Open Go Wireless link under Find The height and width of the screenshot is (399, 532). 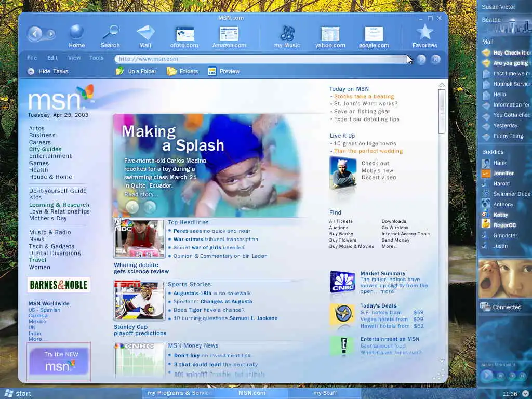point(395,228)
